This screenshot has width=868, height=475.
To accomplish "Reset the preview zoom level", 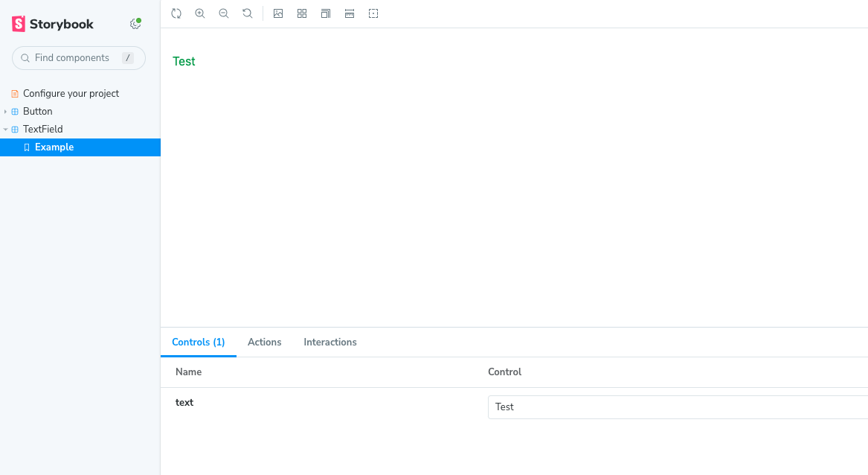I will point(248,13).
